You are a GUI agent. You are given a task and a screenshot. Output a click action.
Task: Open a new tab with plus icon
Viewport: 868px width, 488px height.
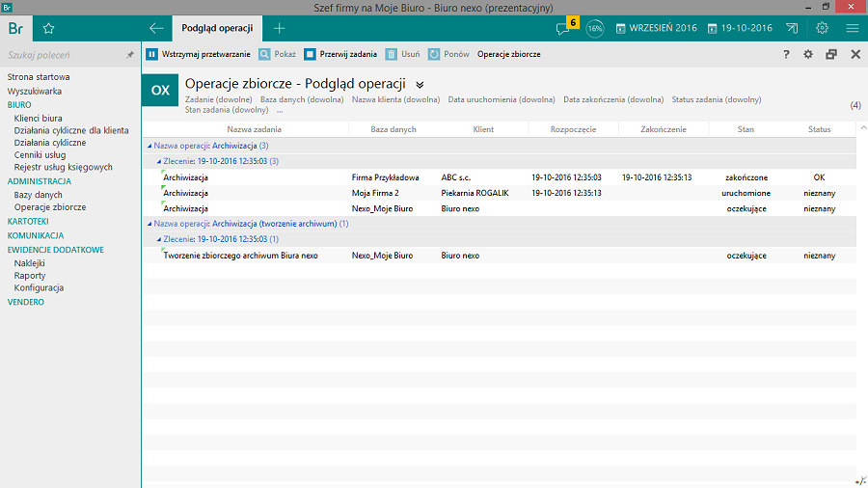pos(280,28)
